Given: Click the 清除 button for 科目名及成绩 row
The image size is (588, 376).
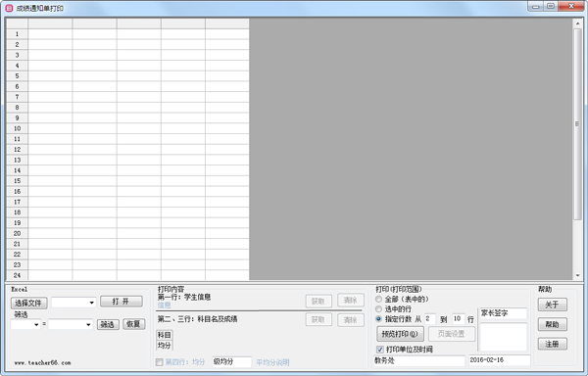Looking at the screenshot, I should coord(351,320).
